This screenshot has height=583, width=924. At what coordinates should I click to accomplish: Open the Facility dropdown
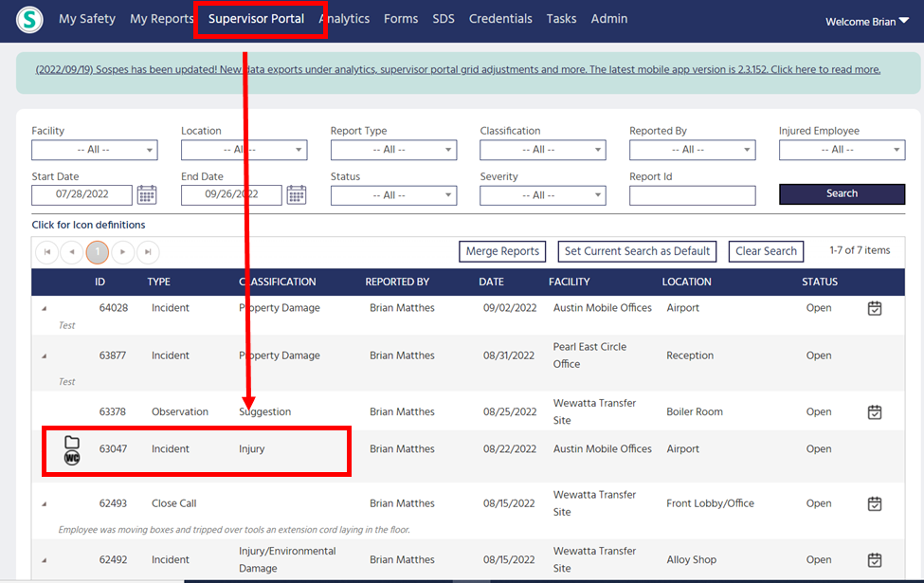pos(94,150)
